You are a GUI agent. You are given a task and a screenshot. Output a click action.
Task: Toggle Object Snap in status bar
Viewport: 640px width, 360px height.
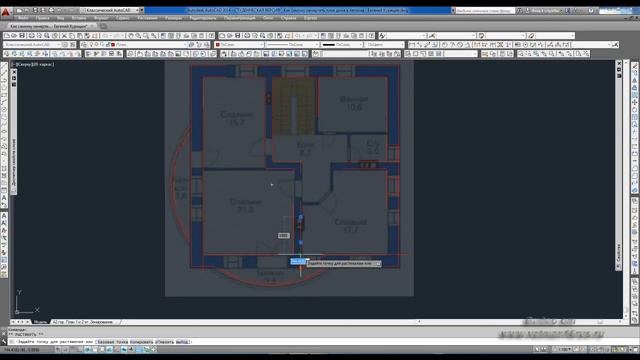click(95, 349)
